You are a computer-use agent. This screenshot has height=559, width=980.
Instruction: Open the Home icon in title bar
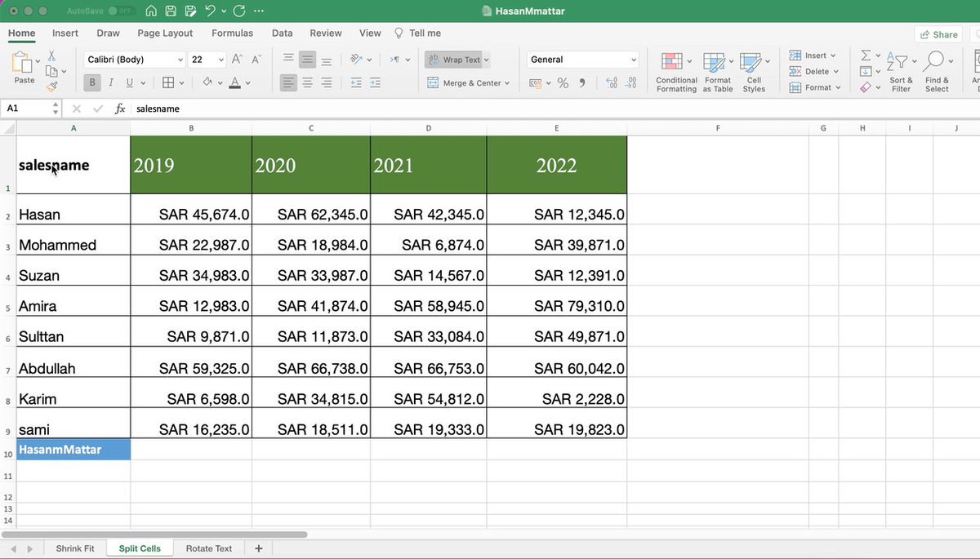151,11
